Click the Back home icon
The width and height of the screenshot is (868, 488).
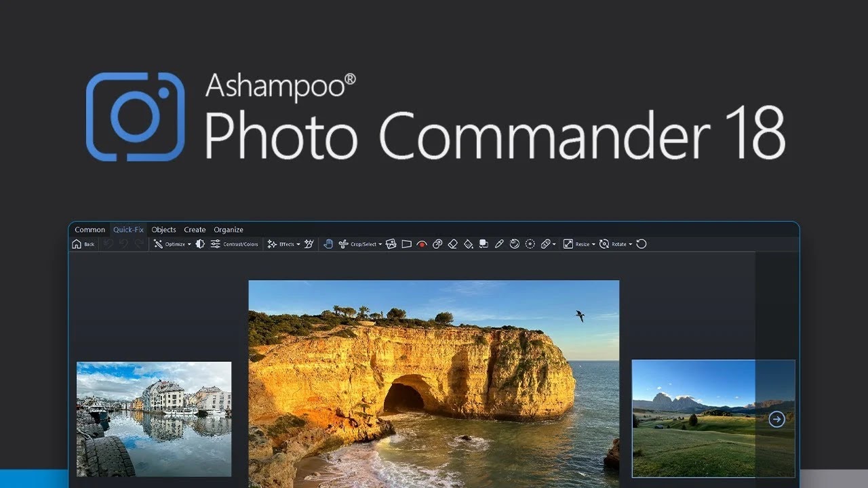point(77,244)
